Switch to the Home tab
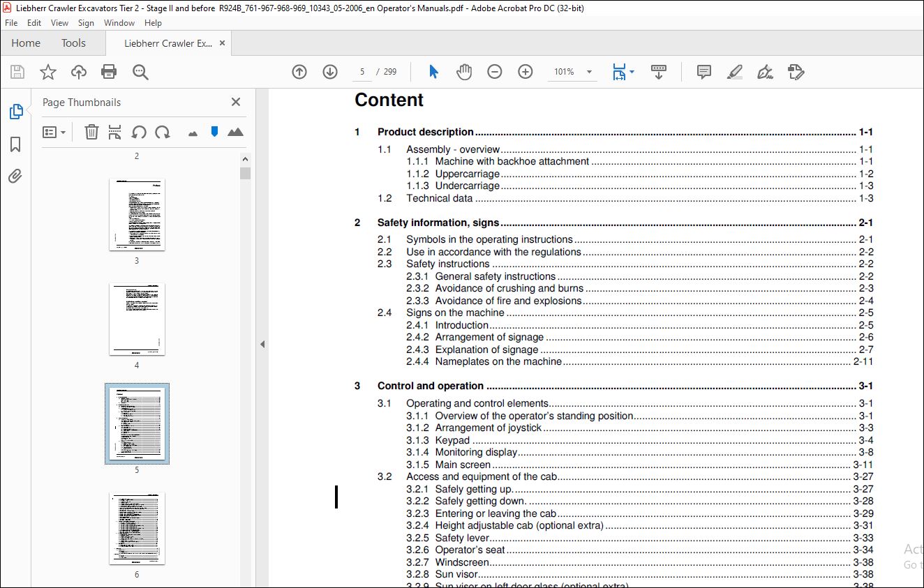 click(26, 43)
